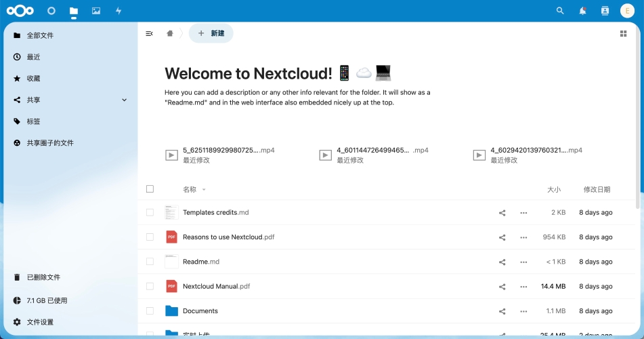Switch to grid view layout
644x339 pixels.
(623, 33)
